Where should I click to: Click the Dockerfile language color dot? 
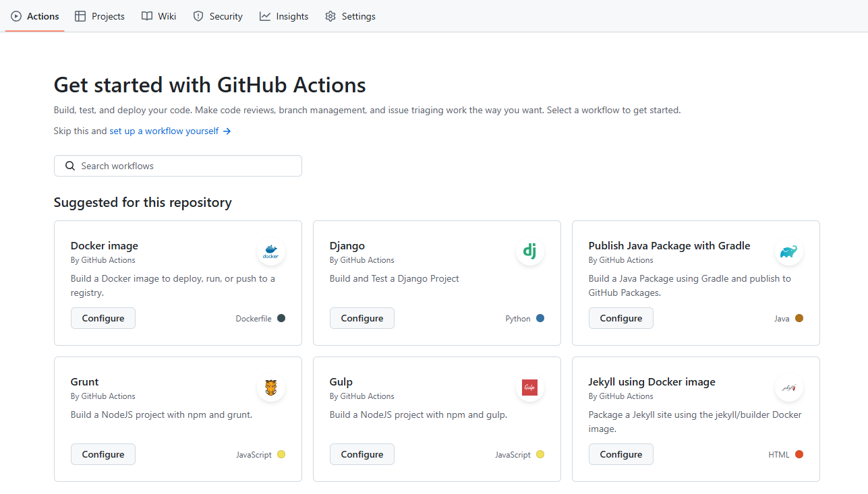281,318
